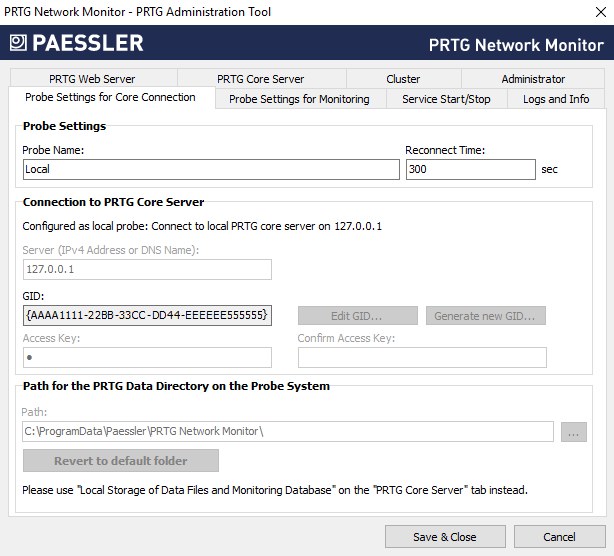Switch to the Logs and Info tab

click(556, 99)
